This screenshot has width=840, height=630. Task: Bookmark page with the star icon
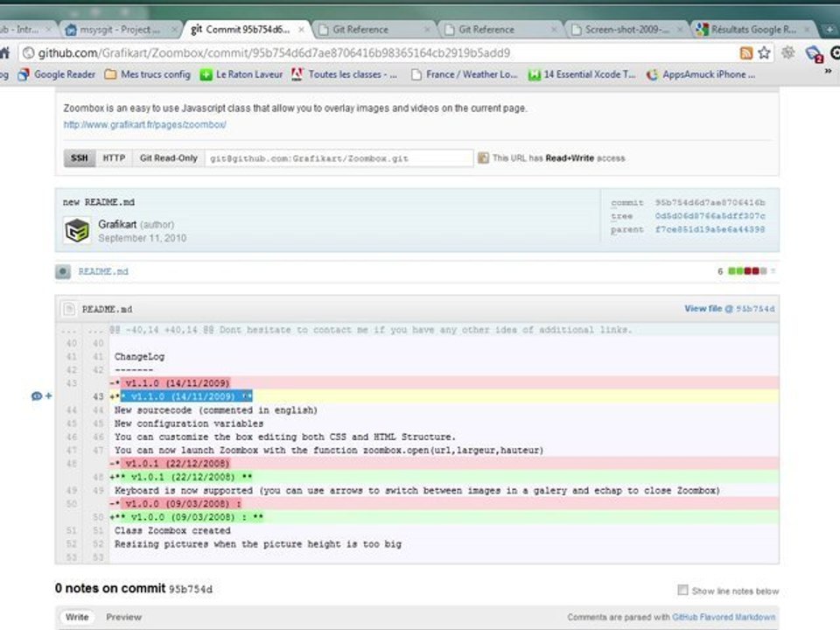point(765,52)
